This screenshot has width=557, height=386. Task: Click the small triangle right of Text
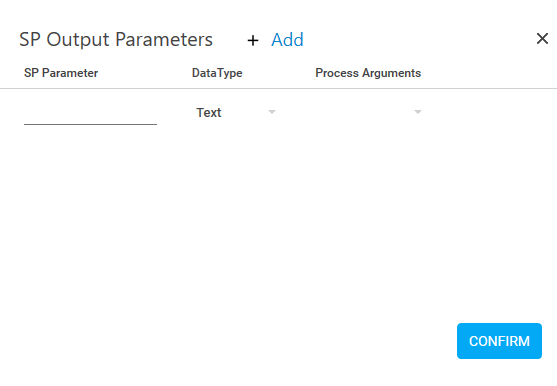[272, 112]
